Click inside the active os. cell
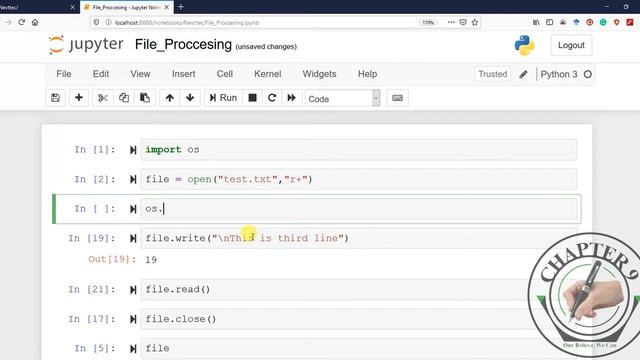 pos(359,209)
